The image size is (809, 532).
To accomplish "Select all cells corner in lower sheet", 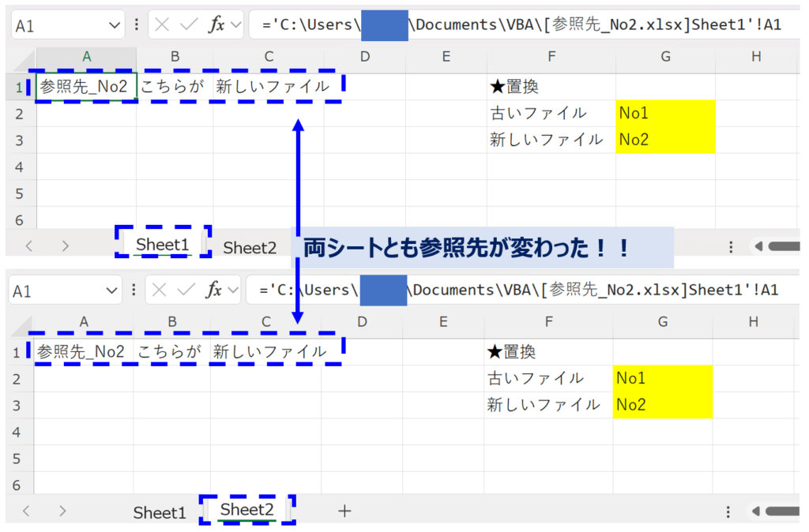I will point(21,325).
